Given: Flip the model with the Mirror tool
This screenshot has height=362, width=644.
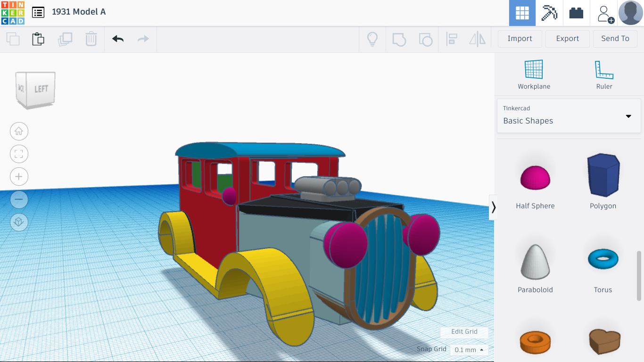Looking at the screenshot, I should pyautogui.click(x=477, y=39).
